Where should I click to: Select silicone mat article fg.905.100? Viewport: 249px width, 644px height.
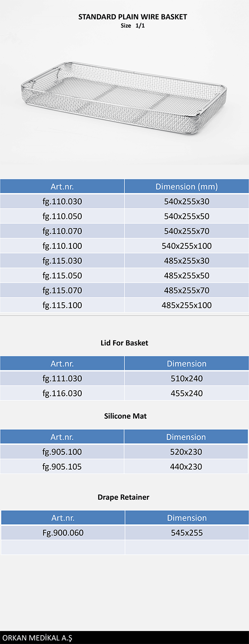click(62, 452)
